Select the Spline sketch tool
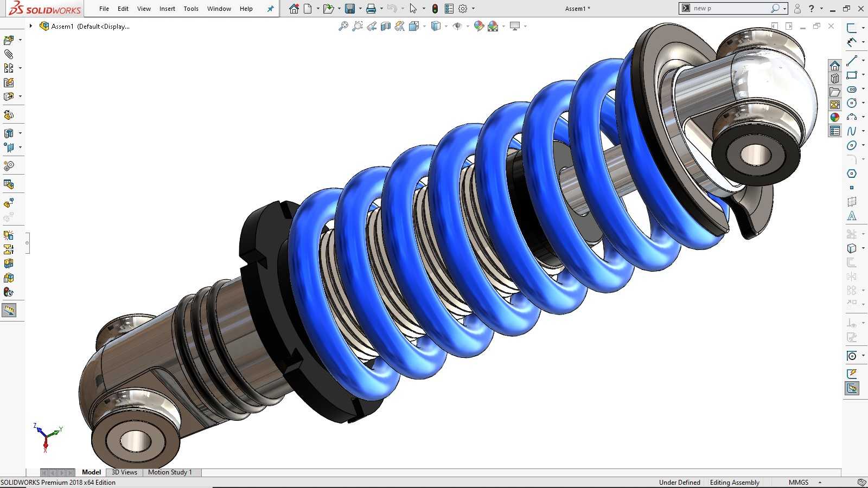Viewport: 868px width, 488px height. coord(852,131)
